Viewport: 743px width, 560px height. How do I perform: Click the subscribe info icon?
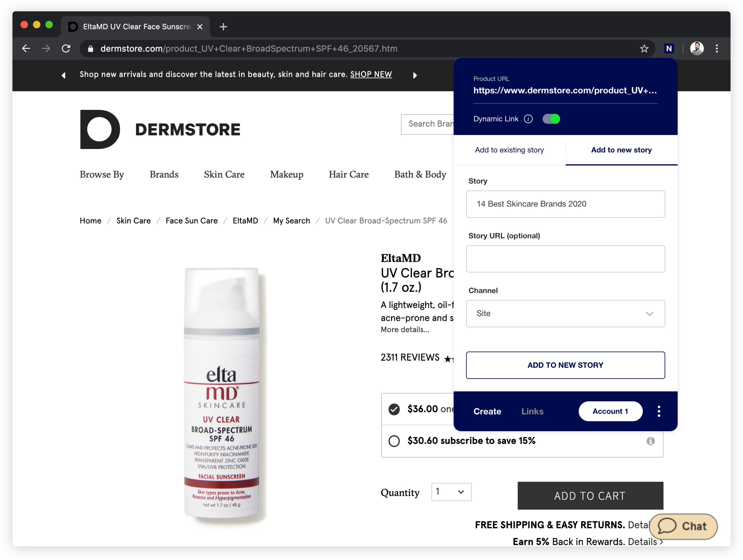pos(650,441)
